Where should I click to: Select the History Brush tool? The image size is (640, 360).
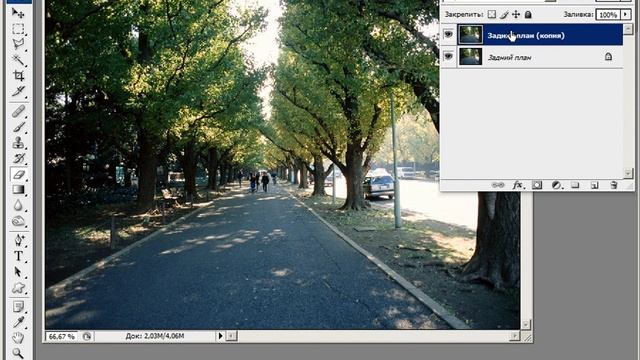point(18,158)
